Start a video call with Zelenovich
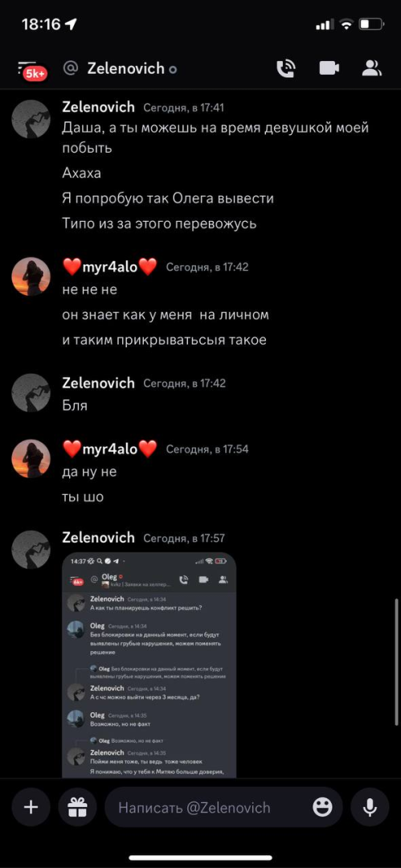The image size is (401, 868). [x=329, y=68]
